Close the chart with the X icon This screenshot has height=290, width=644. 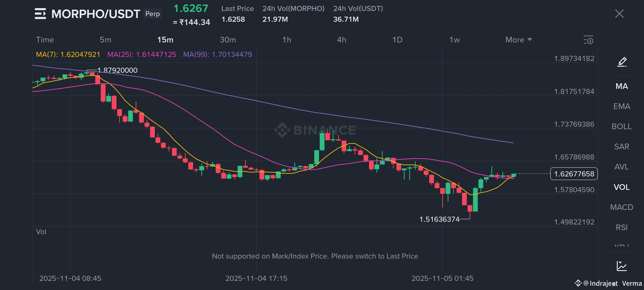(x=619, y=14)
